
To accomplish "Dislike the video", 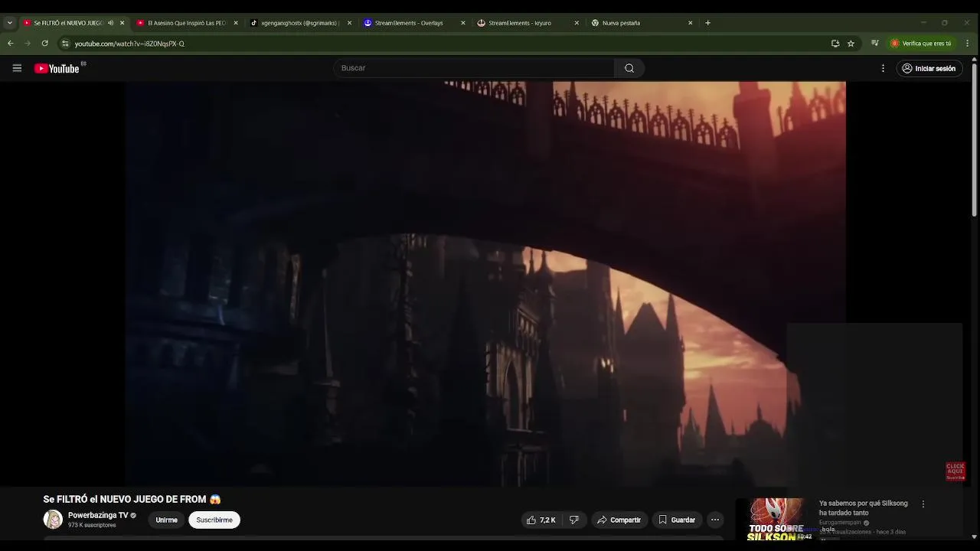I will (574, 520).
